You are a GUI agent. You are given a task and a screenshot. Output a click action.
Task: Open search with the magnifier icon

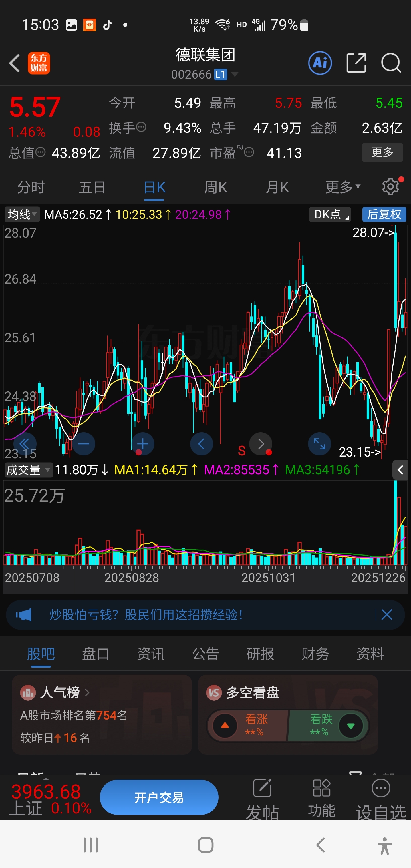click(x=391, y=63)
